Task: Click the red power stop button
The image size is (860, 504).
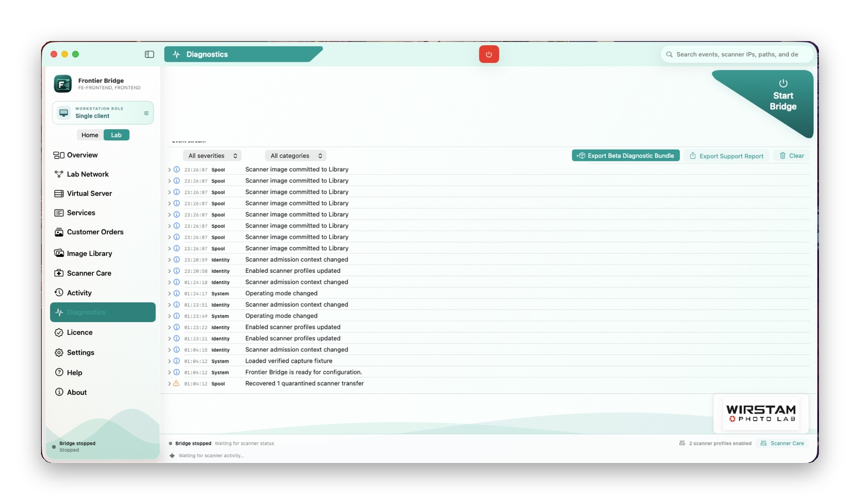Action: [x=489, y=55]
